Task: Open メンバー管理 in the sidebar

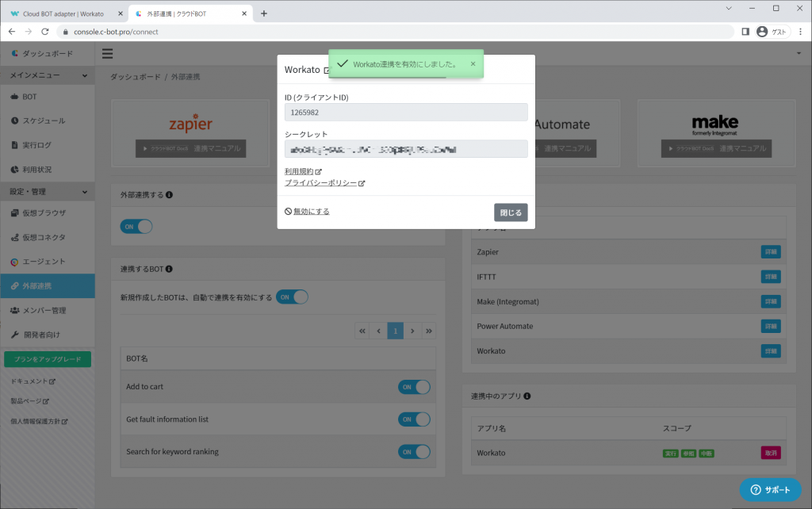Action: coord(48,310)
